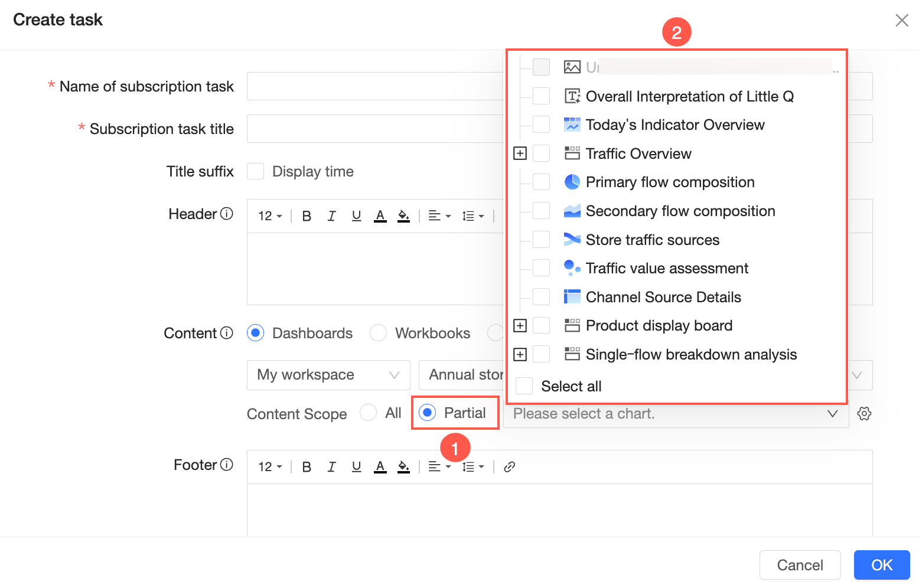Select All content scope radio
The image size is (919, 588).
pos(368,413)
